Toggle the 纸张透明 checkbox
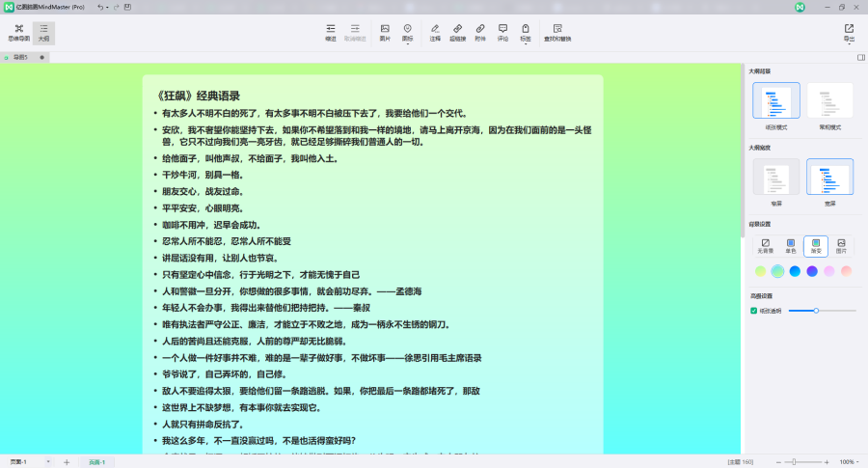 (754, 311)
